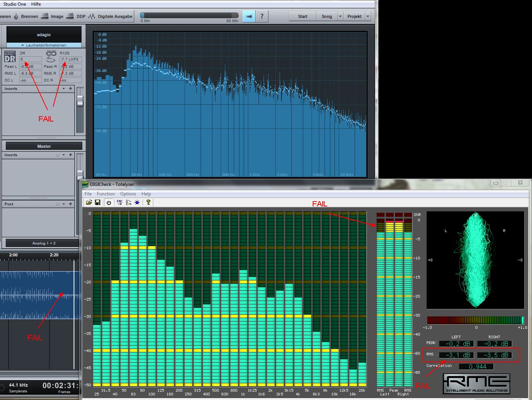The width and height of the screenshot is (532, 400).
Task: Add Master insert with plus button
Action: point(71,155)
